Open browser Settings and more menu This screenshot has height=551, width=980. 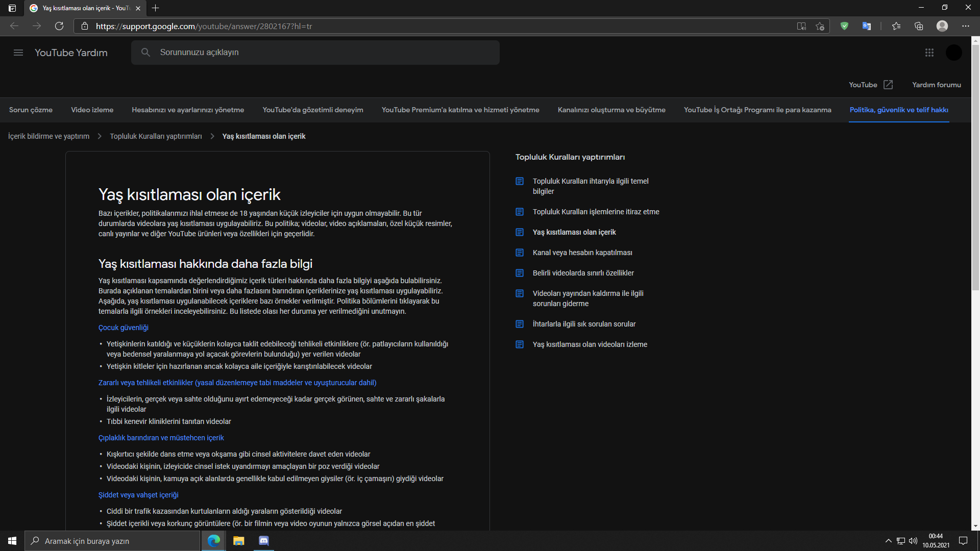coord(966,26)
